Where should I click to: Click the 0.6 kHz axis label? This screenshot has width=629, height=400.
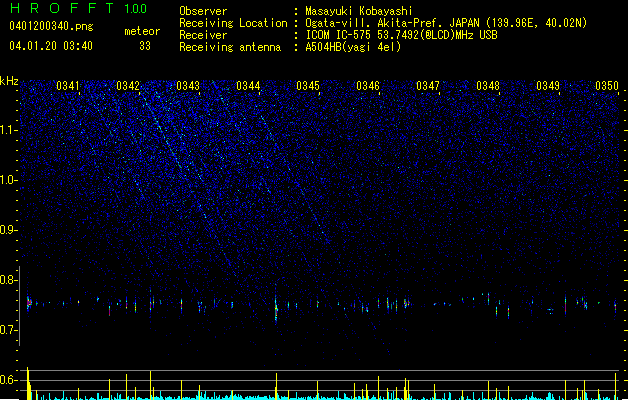click(x=8, y=380)
